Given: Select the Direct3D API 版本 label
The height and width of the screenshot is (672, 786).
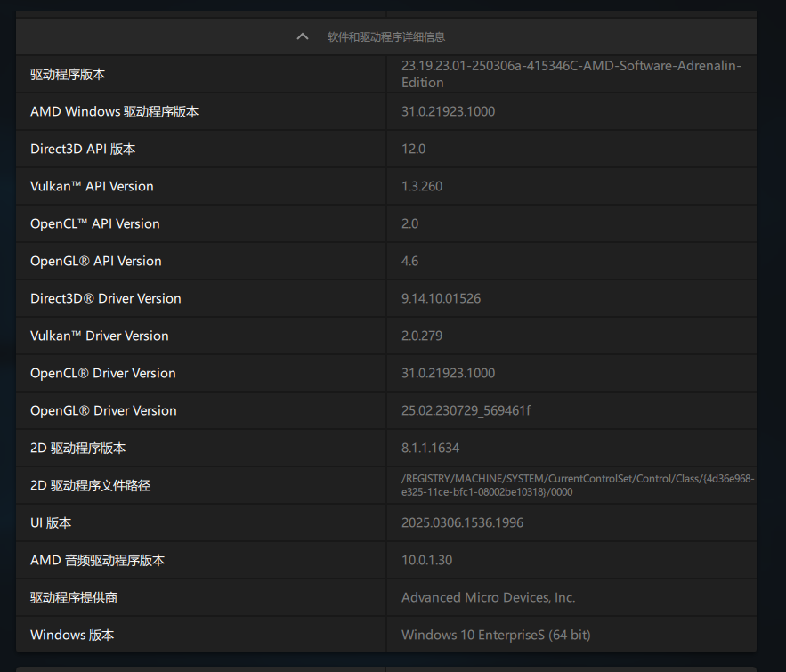Looking at the screenshot, I should point(83,149).
